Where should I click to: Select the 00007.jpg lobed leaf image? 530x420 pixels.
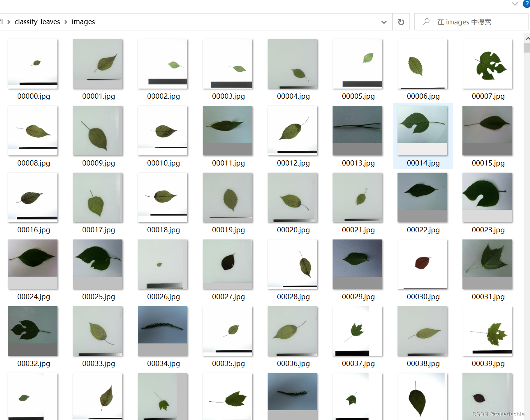487,64
